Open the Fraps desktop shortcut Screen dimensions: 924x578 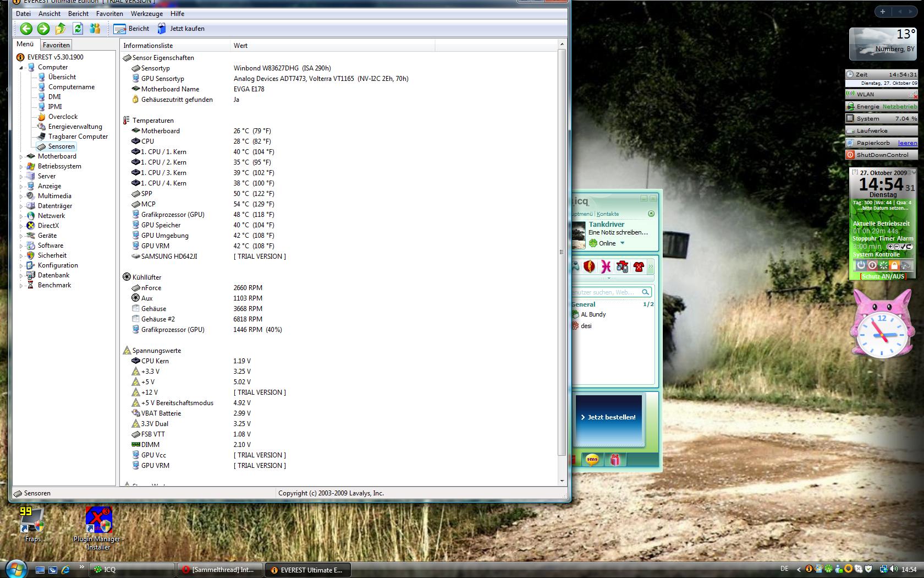point(32,525)
